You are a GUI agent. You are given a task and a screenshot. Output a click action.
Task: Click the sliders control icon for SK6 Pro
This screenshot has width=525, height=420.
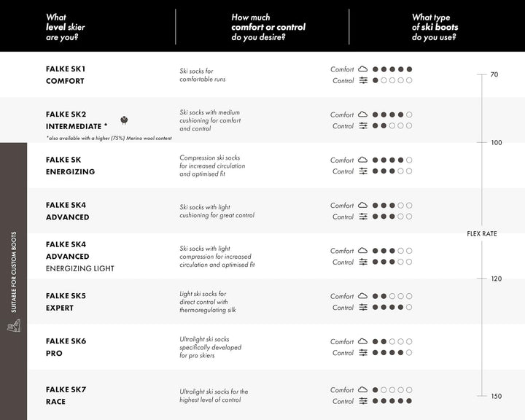pyautogui.click(x=362, y=353)
